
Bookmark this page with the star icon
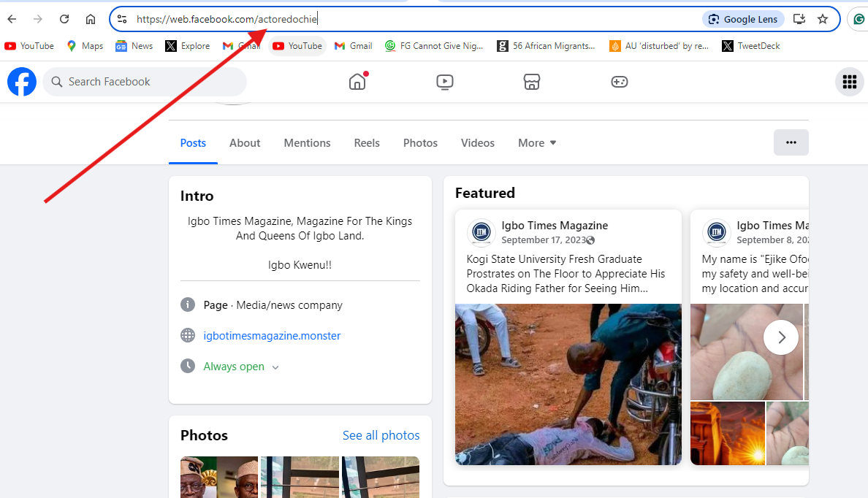pos(823,20)
